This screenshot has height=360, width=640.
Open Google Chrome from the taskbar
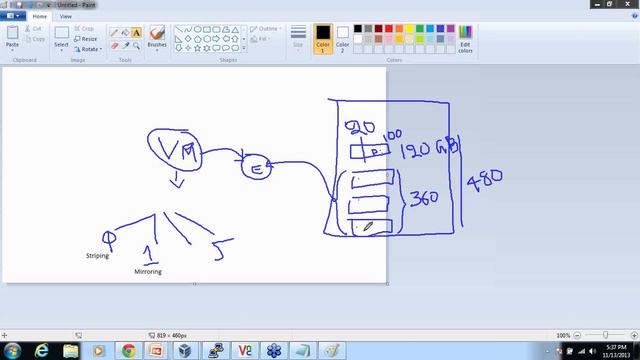click(x=129, y=351)
